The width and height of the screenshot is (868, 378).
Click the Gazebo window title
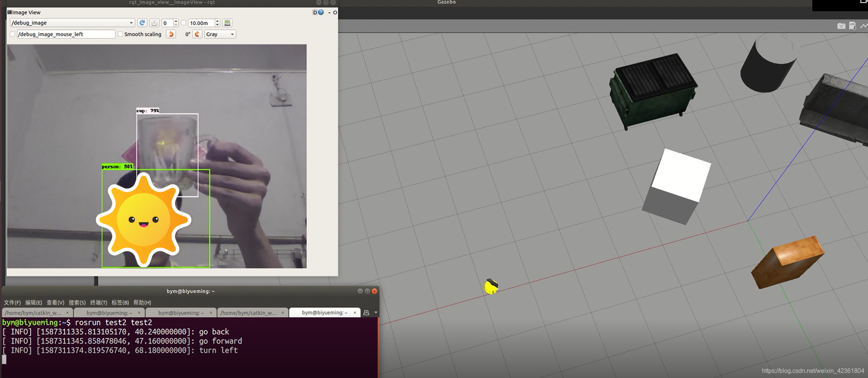pyautogui.click(x=447, y=2)
